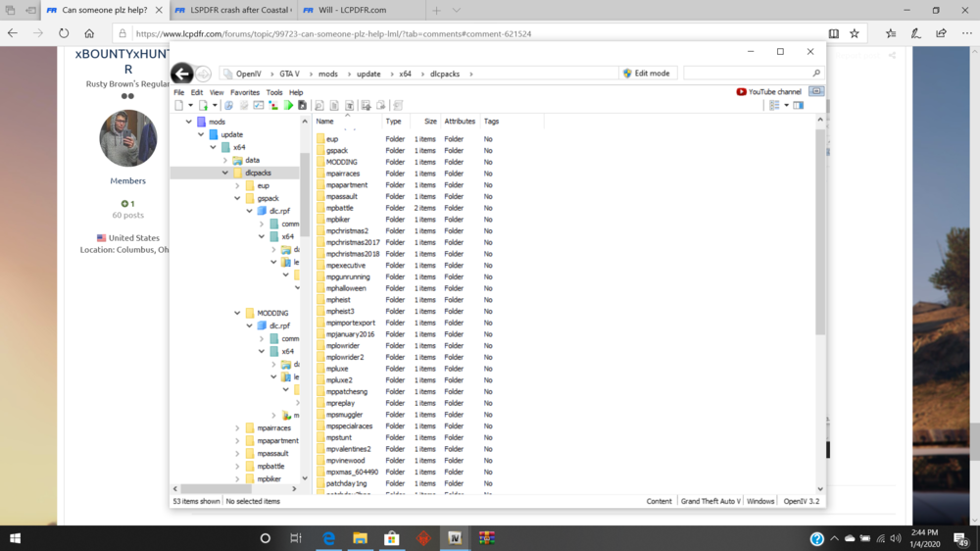The height and width of the screenshot is (551, 980).
Task: Click the checklist toolbar icon
Action: [x=258, y=105]
